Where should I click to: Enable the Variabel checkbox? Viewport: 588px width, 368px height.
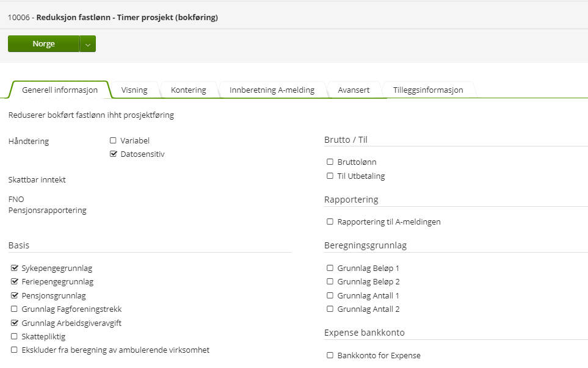[113, 140]
